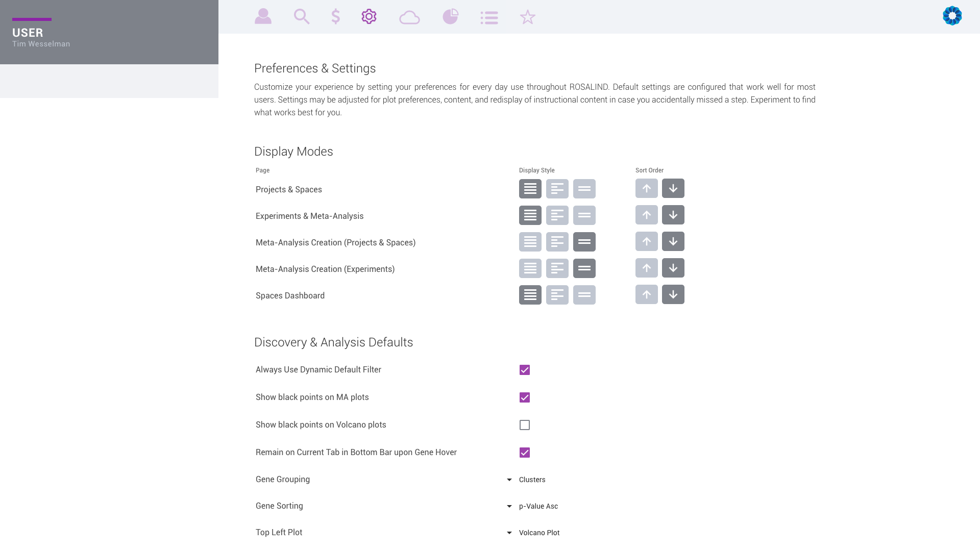Click the list view icon
Image resolution: width=980 pixels, height=551 pixels.
coord(489,17)
